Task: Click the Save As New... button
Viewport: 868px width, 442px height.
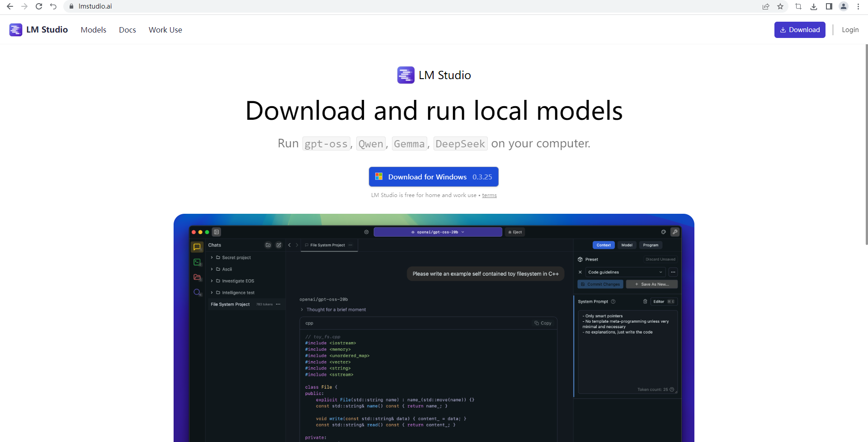Action: pos(652,284)
